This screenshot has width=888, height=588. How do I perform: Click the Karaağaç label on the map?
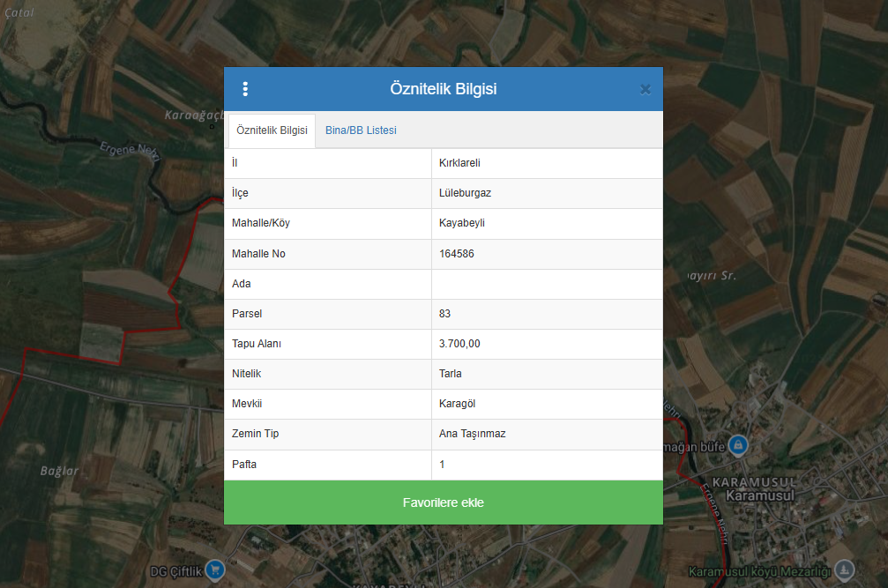192,115
